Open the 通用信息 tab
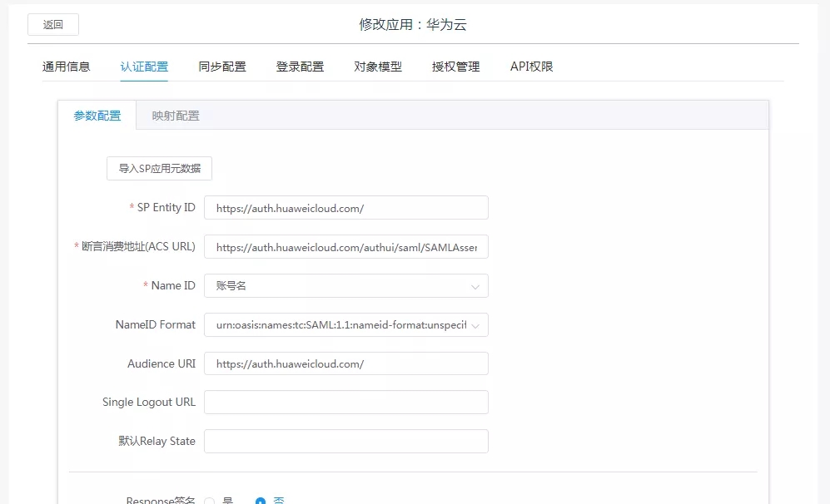The image size is (830, 504). [66, 67]
